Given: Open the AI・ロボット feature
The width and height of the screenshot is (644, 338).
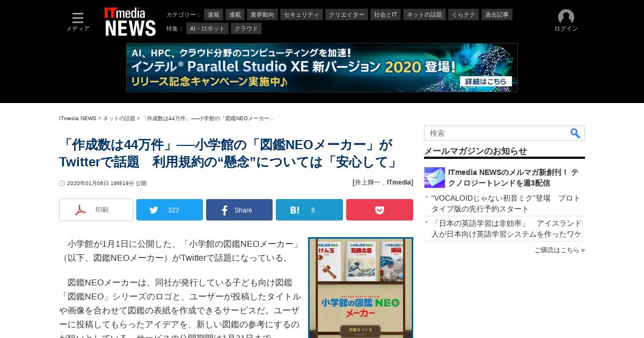Looking at the screenshot, I should [x=207, y=28].
